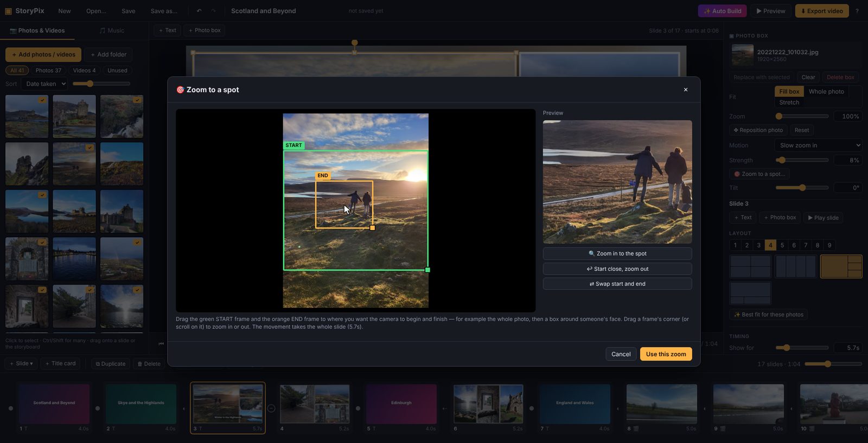Filter media by Videos 4
This screenshot has width=868, height=443.
pos(84,70)
